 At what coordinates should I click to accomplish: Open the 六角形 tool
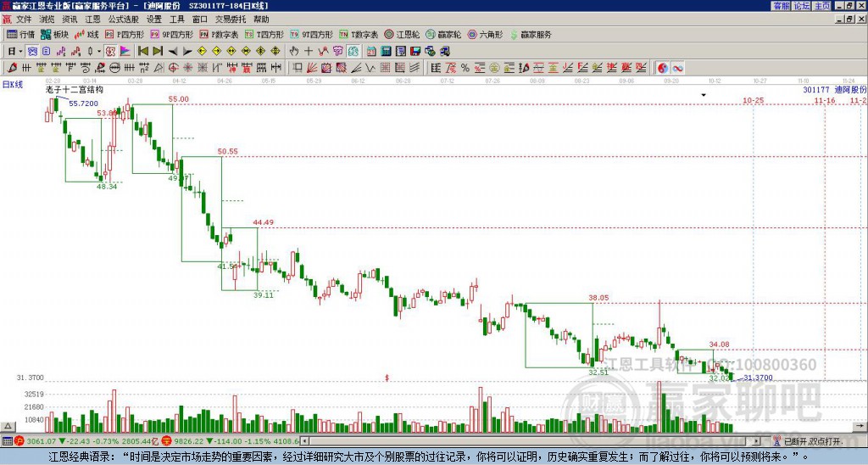[x=486, y=34]
